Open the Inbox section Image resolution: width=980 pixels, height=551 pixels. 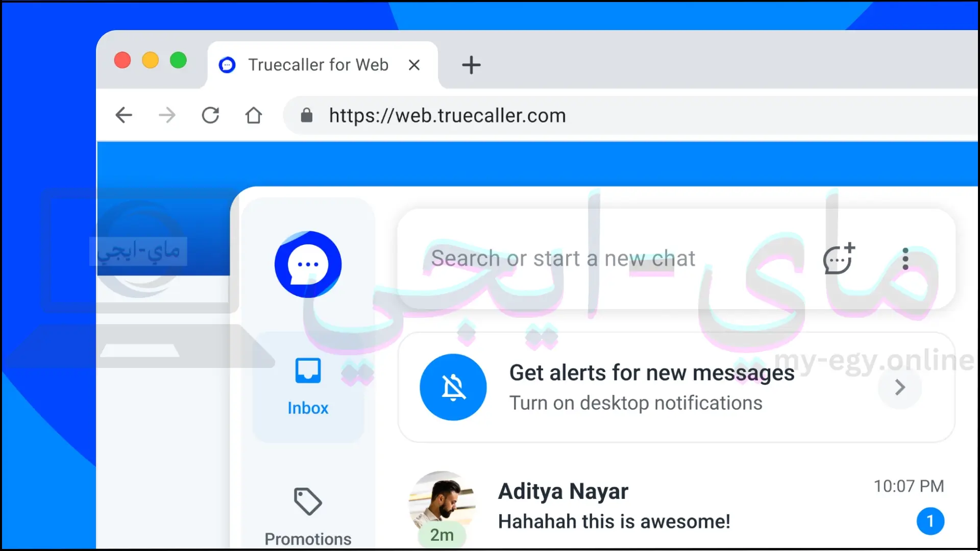click(x=308, y=386)
